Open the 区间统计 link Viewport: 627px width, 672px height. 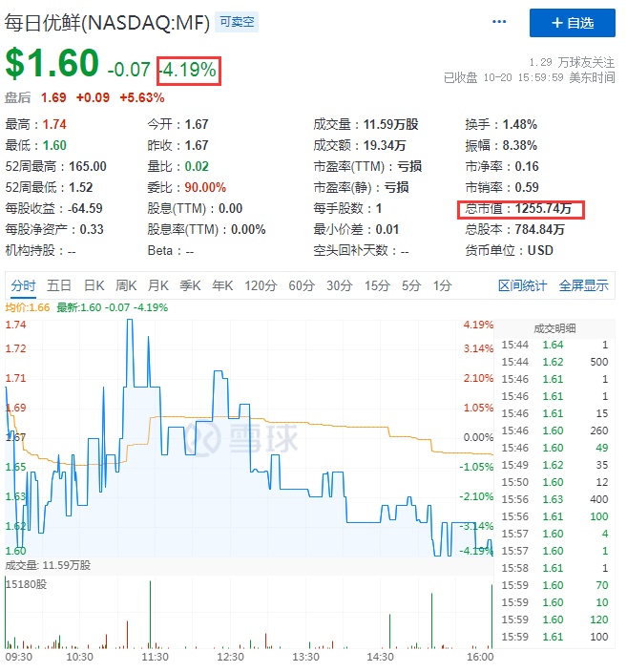tap(522, 285)
